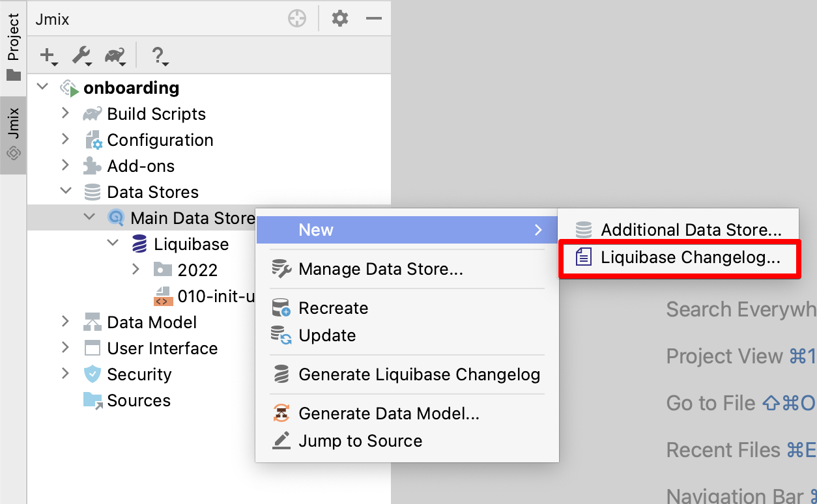This screenshot has width=817, height=504.
Task: Click the Main Data Store icon
Action: 116,218
